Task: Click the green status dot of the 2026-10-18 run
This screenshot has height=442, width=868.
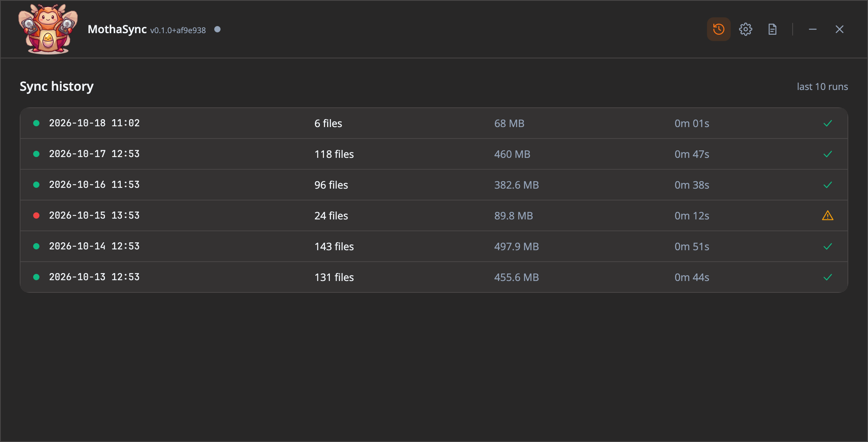Action: pos(36,123)
